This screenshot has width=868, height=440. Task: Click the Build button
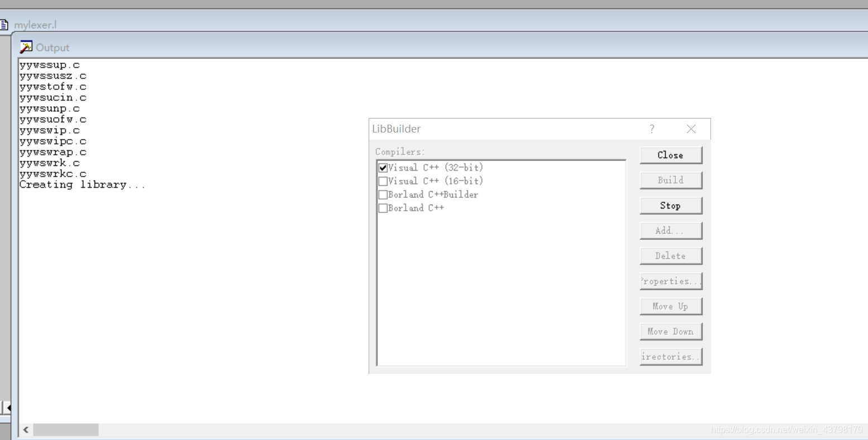(x=670, y=180)
